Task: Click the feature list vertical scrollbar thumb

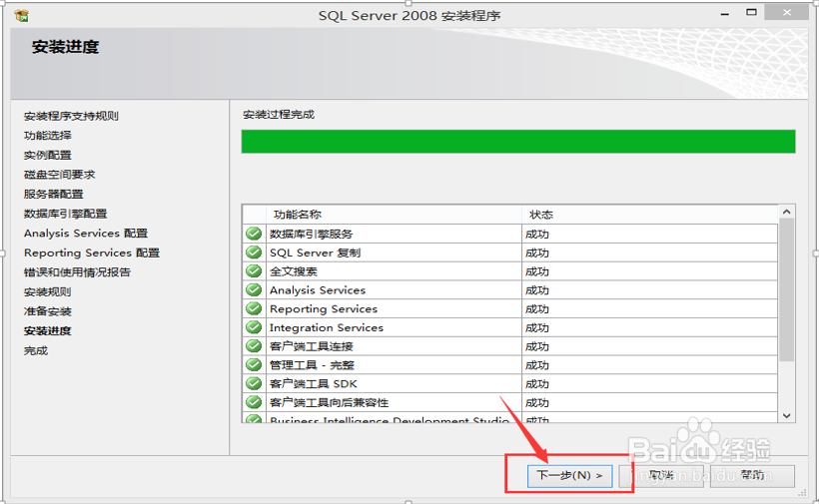Action: [787, 290]
